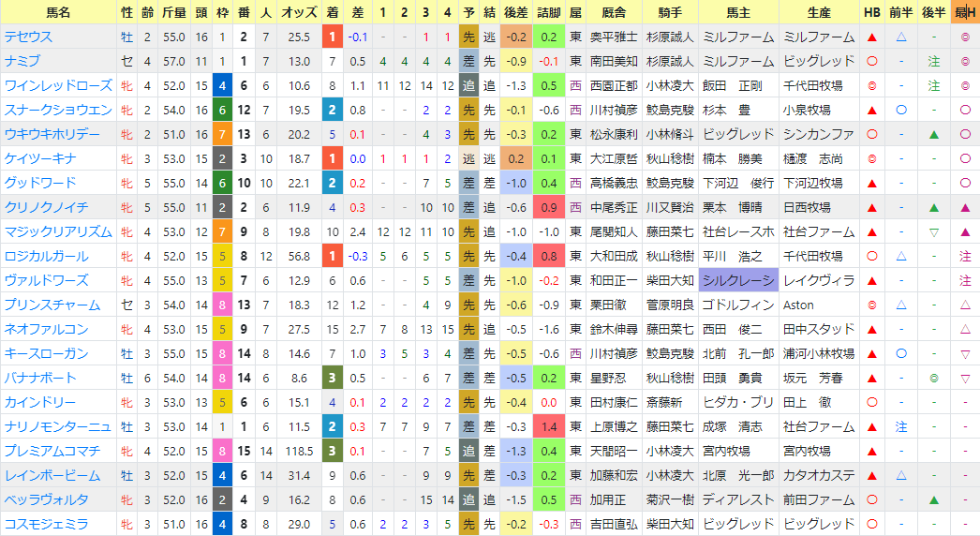Click the スナークショウエン horse name

[x=58, y=110]
